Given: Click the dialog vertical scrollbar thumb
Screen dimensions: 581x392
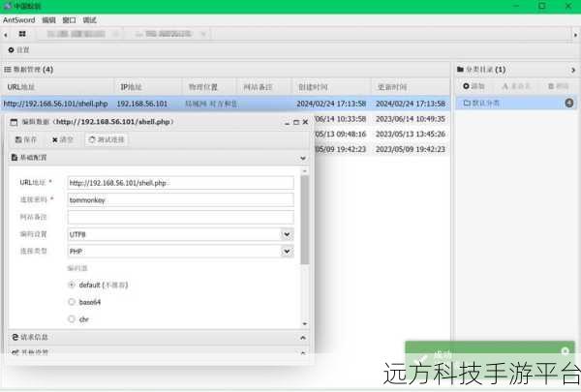Looking at the screenshot, I should click(x=305, y=220).
